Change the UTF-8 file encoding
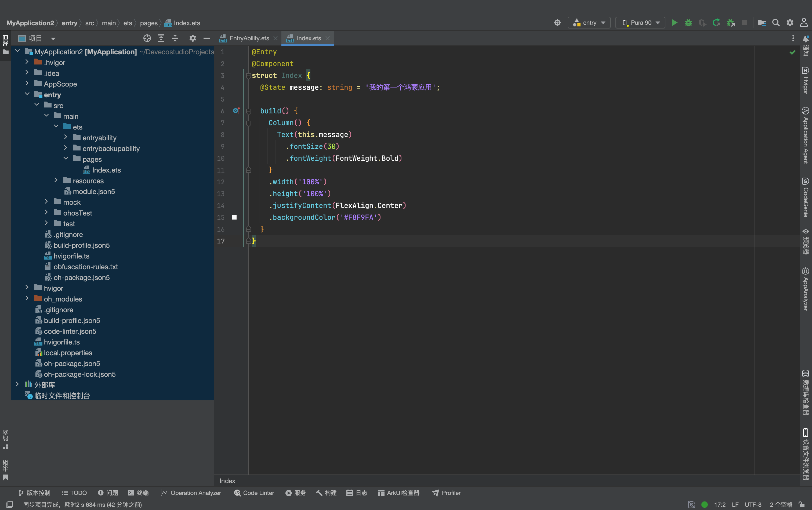The width and height of the screenshot is (812, 510). [x=753, y=505]
